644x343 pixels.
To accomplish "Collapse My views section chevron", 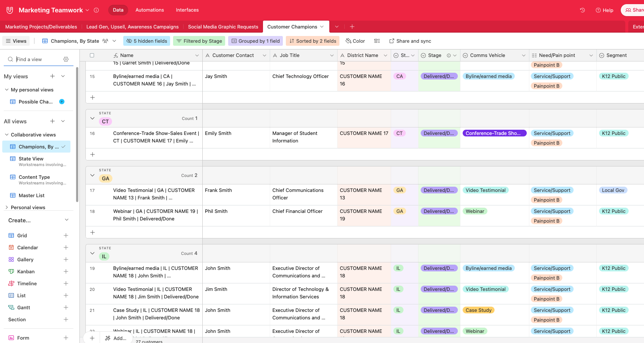I will click(x=63, y=76).
